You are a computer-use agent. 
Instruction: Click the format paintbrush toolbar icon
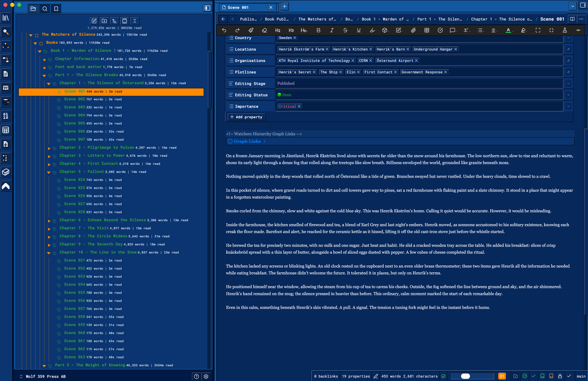tap(251, 30)
